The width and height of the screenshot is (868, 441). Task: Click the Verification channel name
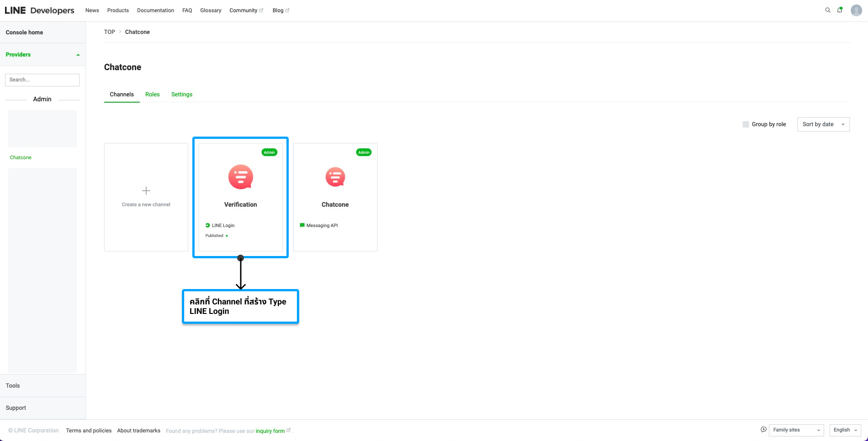tap(241, 205)
